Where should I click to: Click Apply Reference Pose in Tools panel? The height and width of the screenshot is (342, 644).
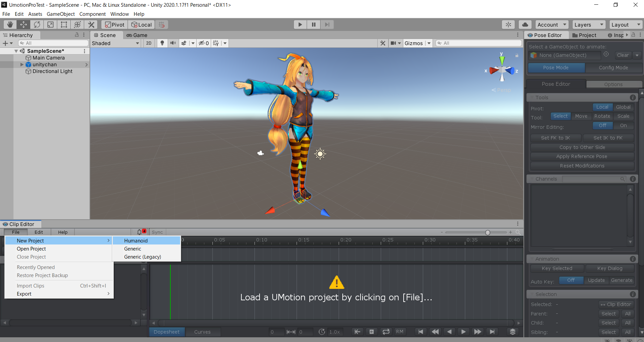pos(582,156)
